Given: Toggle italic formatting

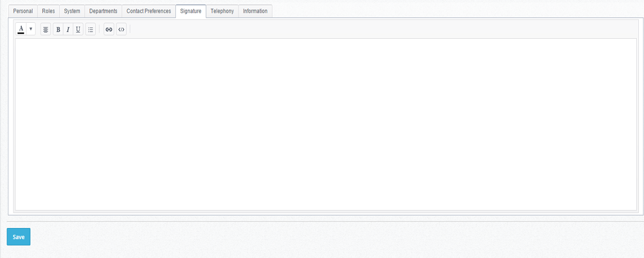Looking at the screenshot, I should point(67,29).
